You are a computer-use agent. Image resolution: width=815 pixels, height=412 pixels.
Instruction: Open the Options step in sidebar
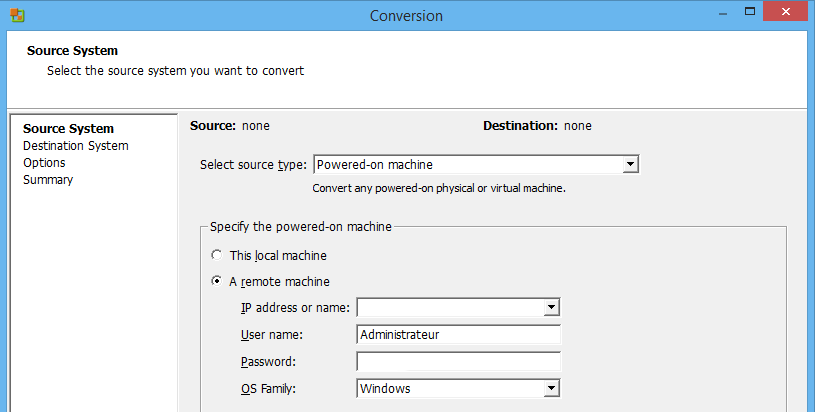tap(44, 163)
